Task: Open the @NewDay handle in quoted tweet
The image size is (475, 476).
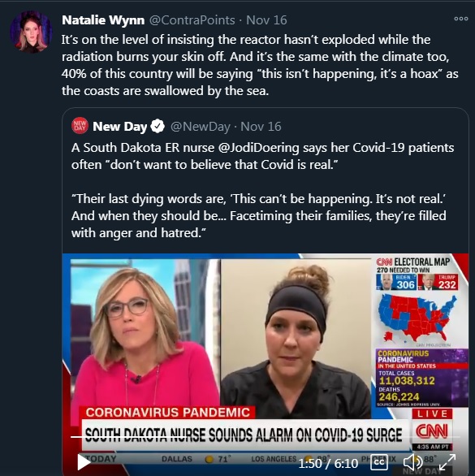Action: (201, 127)
